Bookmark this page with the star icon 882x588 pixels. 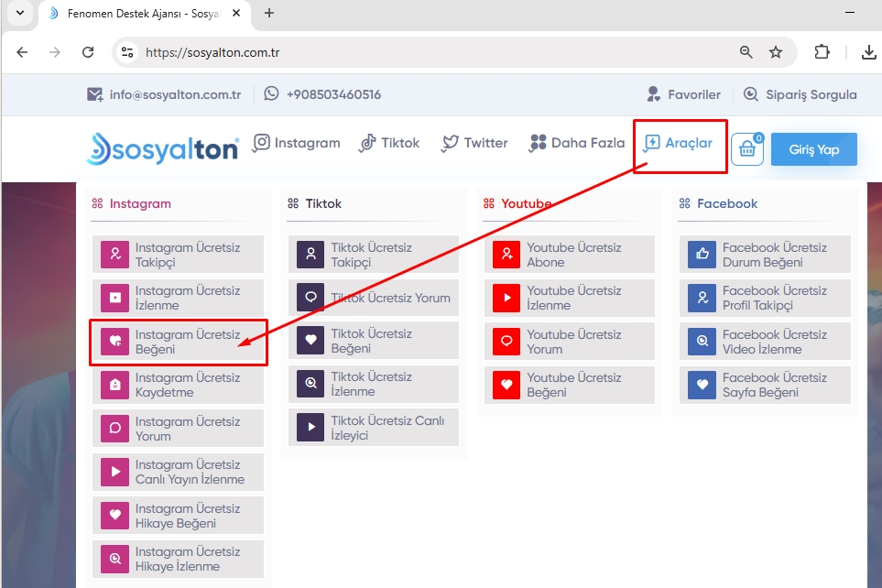tap(776, 52)
